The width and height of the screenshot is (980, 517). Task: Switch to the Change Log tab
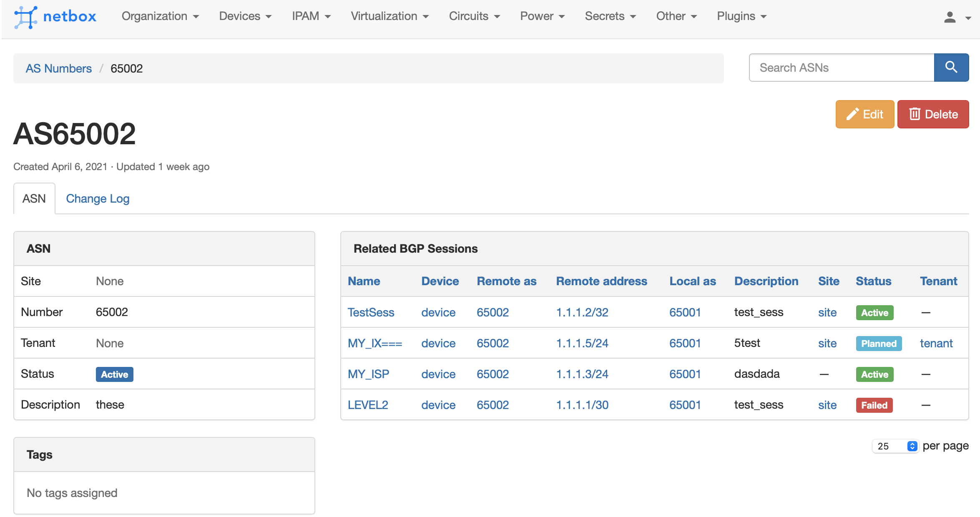pyautogui.click(x=98, y=198)
